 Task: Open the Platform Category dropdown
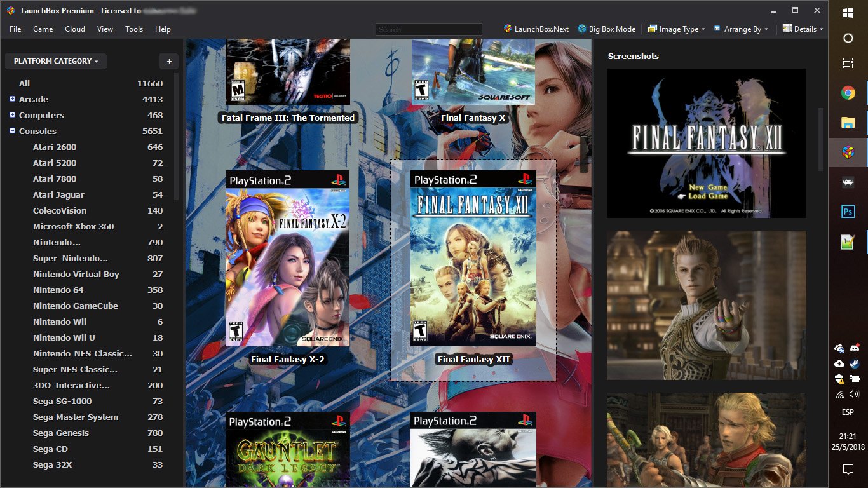point(56,61)
